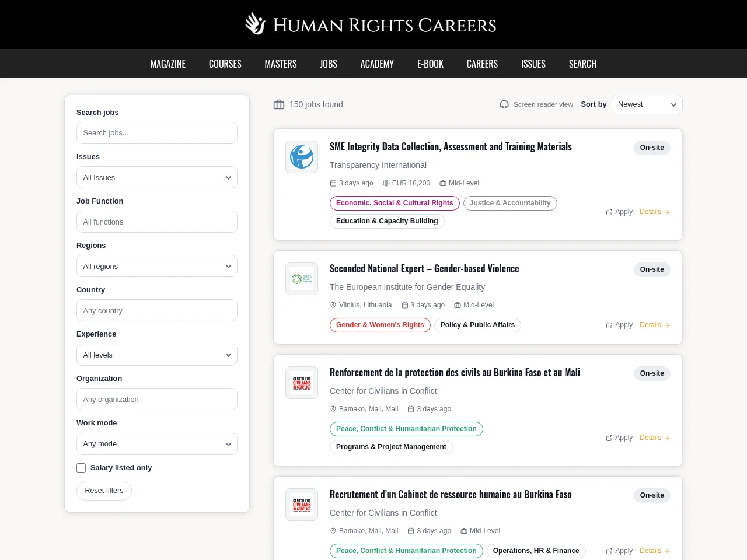The width and height of the screenshot is (747, 560).
Task: Open the European Institute for Gender Equality logo
Action: pos(302,279)
